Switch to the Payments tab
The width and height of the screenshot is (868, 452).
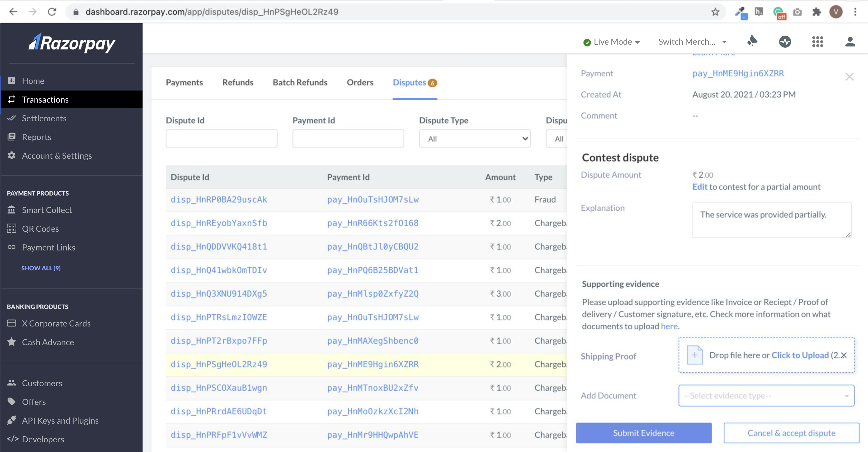point(184,82)
